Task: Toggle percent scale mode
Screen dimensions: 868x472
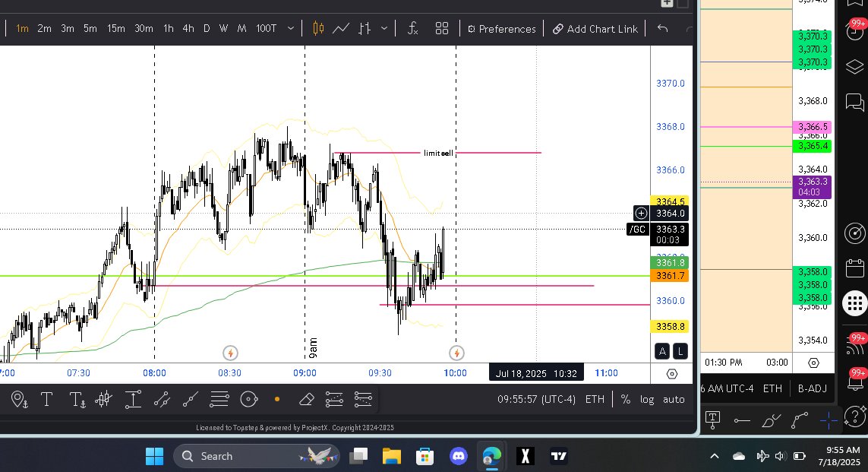Action: coord(626,400)
